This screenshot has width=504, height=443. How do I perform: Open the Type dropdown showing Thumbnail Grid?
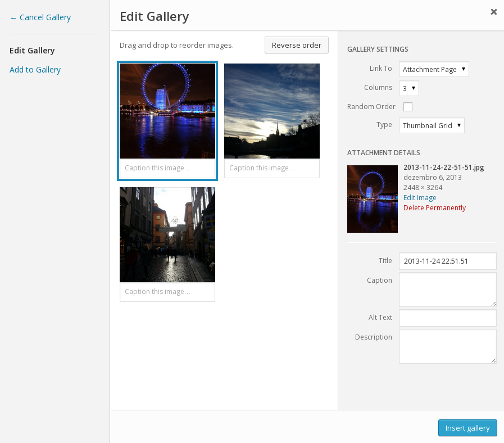pyautogui.click(x=431, y=125)
